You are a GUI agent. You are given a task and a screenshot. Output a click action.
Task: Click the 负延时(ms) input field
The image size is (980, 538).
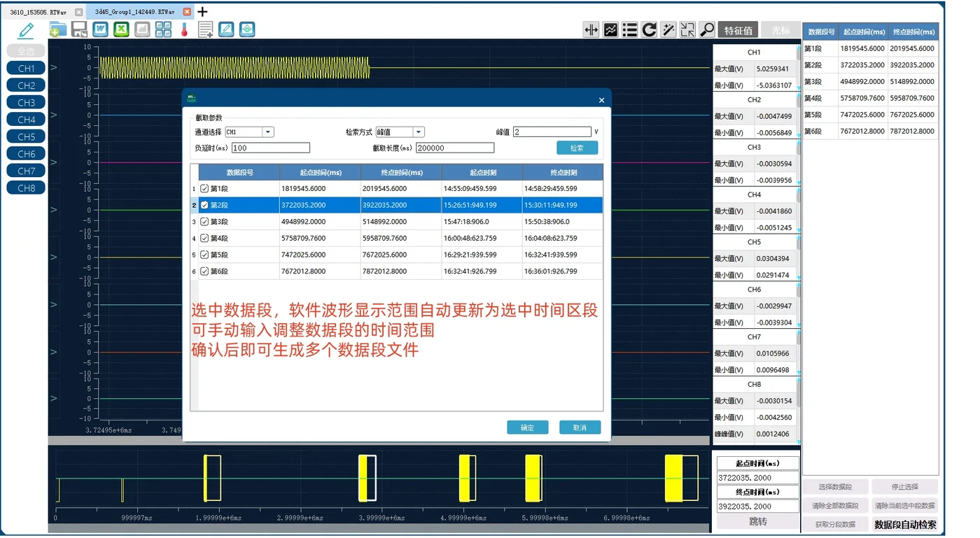pos(270,148)
